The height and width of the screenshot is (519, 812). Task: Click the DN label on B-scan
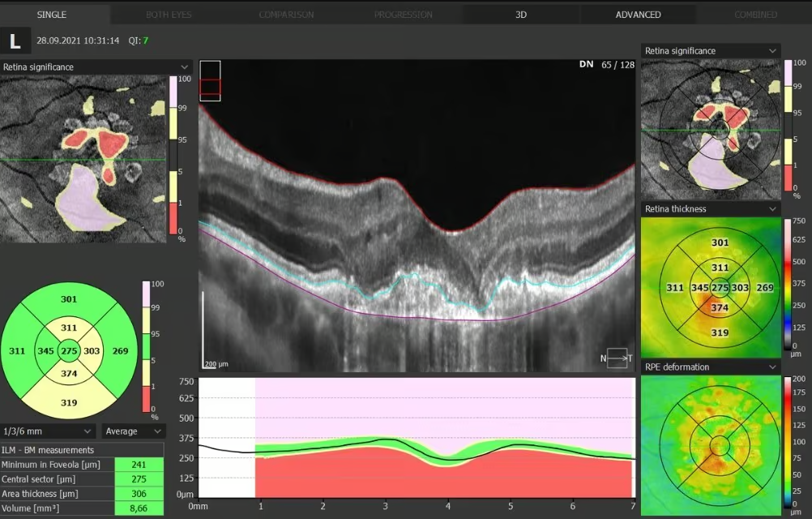[x=586, y=64]
